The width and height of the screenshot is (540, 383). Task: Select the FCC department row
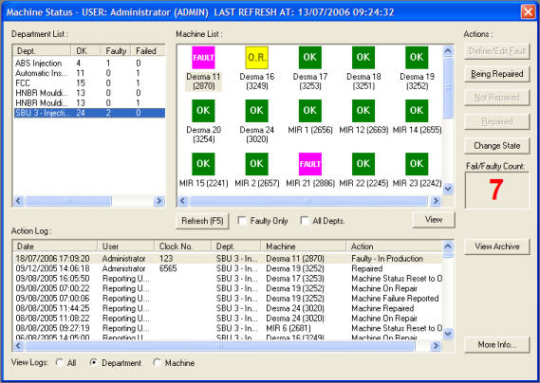pos(90,83)
